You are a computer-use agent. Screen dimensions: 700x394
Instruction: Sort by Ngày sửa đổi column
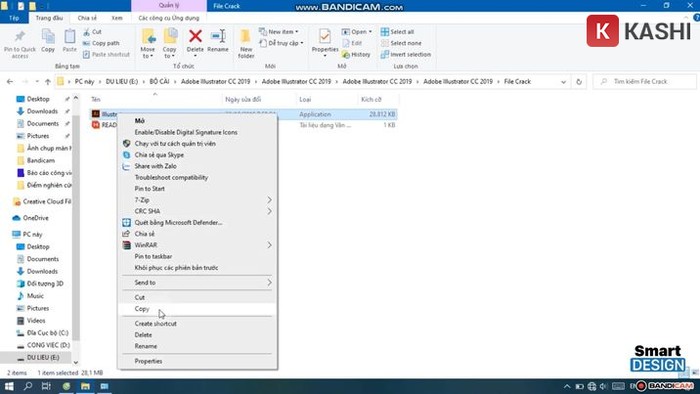pyautogui.click(x=243, y=100)
